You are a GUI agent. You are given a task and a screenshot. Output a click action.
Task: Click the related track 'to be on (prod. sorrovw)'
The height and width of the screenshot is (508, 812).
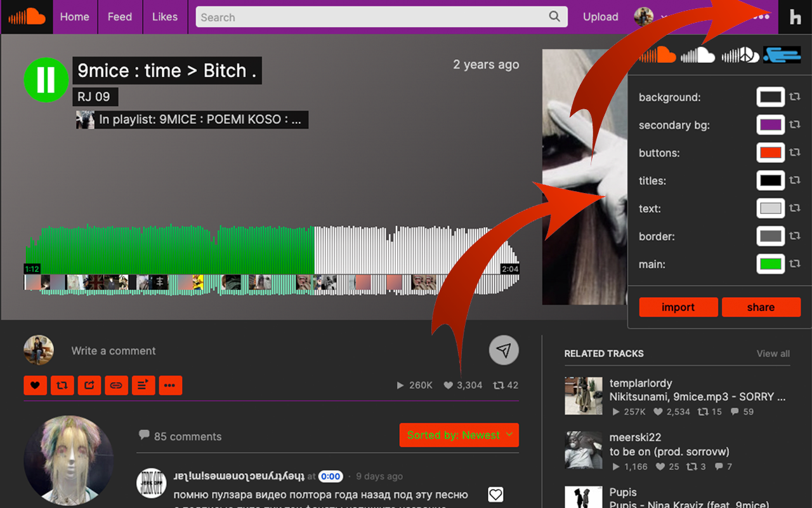pyautogui.click(x=669, y=451)
